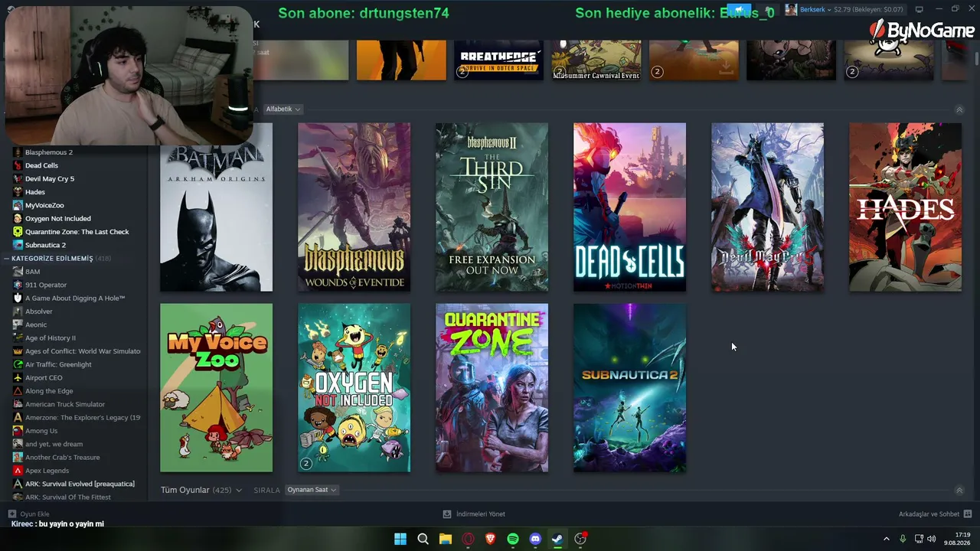The image size is (980, 551).
Task: Select Age of History II in sidebar
Action: point(51,337)
